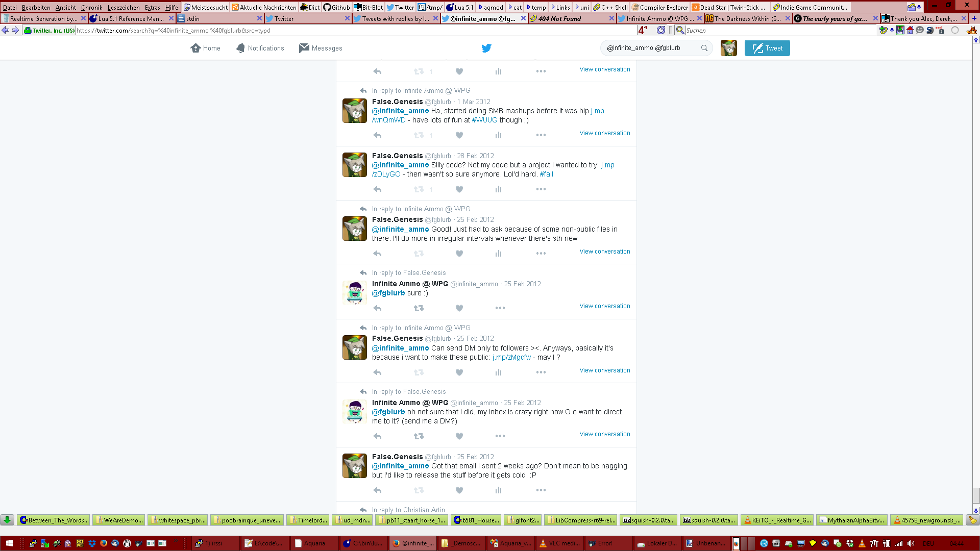Viewport: 980px width, 551px height.
Task: Reply to the 'Silly code' 28 Feb tweet
Action: [x=377, y=189]
